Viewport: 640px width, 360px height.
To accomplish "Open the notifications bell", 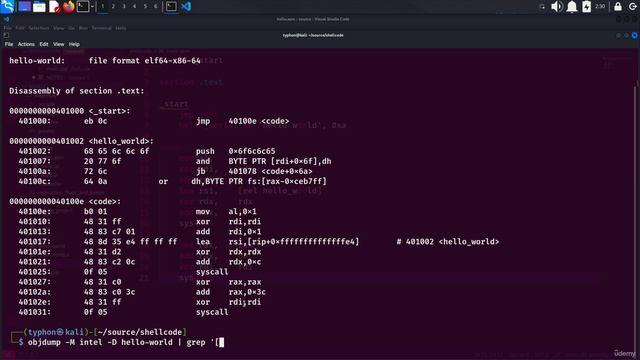I will click(572, 6).
